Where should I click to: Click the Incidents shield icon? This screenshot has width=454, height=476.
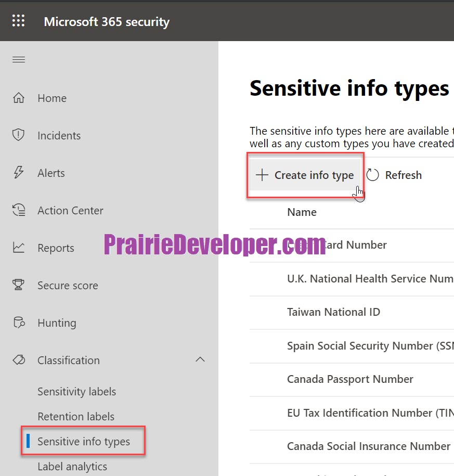[18, 135]
